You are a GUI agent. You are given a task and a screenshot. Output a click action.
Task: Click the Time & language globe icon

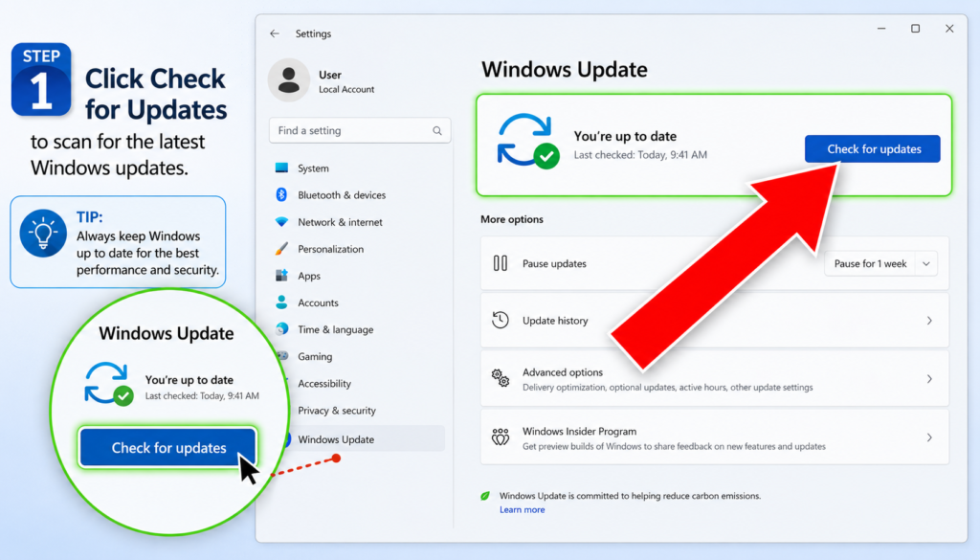tap(282, 329)
